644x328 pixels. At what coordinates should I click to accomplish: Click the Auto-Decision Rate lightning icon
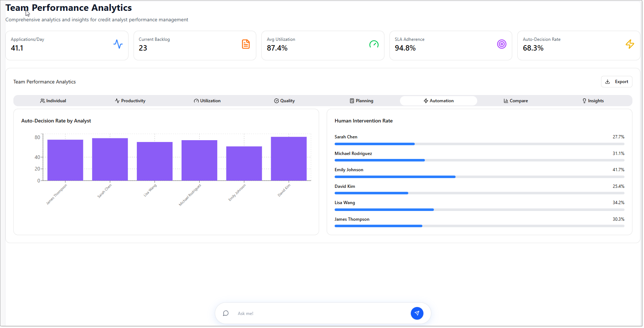coord(630,44)
